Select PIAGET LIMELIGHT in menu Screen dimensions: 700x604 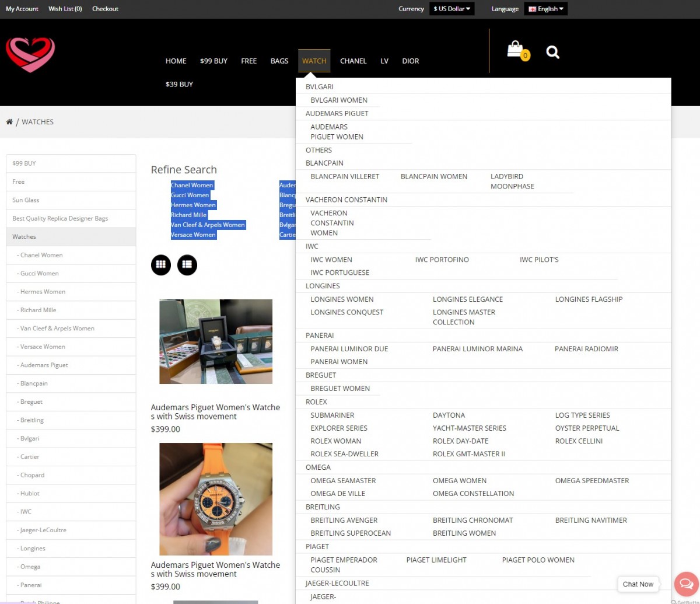[x=436, y=560]
